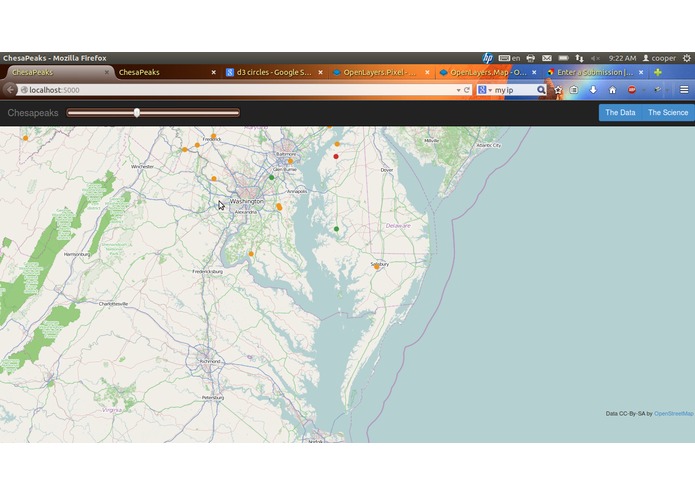Switch to the OpenLayers.Map tab
695x494 pixels.
(x=487, y=72)
